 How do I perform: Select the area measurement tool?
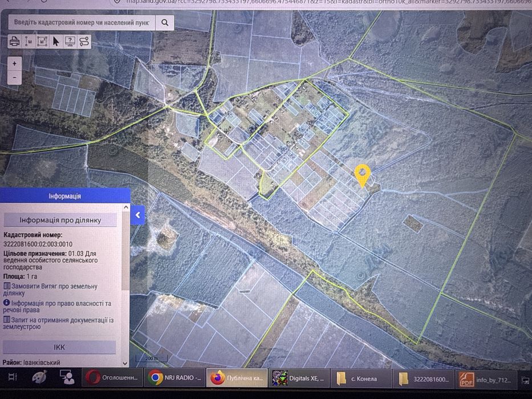coord(42,42)
